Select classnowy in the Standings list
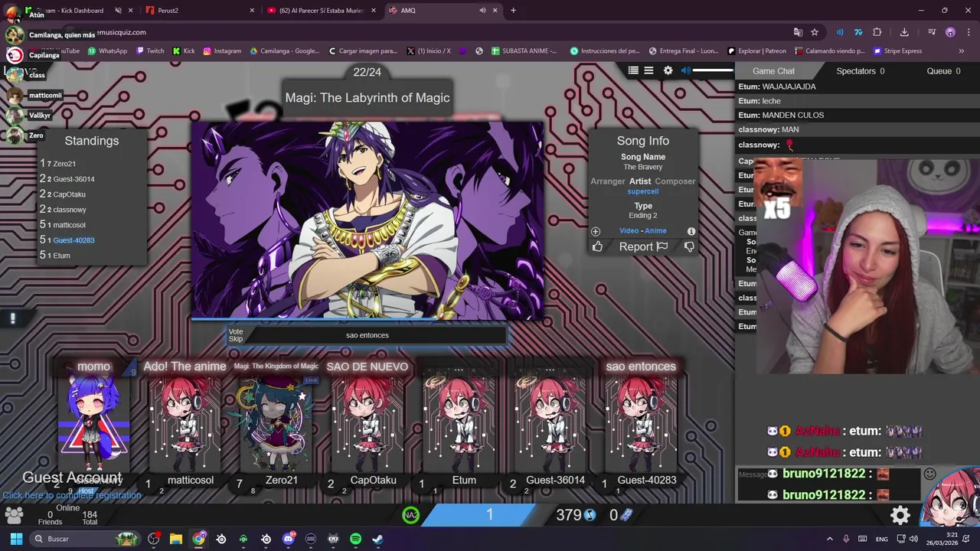Viewport: 980px width, 551px height. pos(70,210)
